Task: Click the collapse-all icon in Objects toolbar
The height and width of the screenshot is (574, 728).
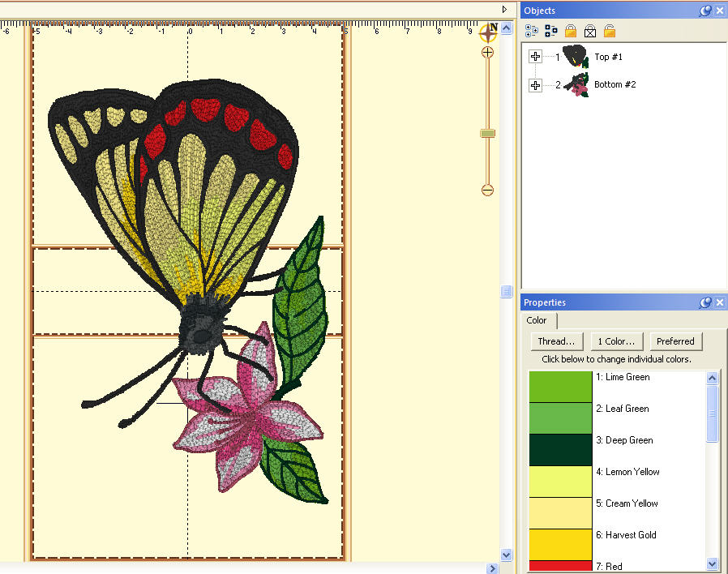Action: [x=550, y=31]
